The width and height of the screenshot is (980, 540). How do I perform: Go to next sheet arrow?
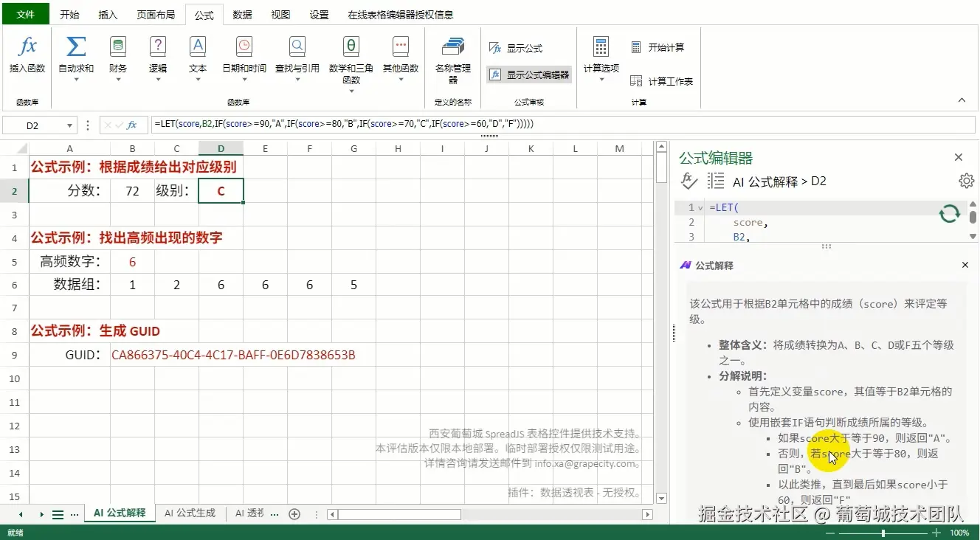(x=41, y=514)
